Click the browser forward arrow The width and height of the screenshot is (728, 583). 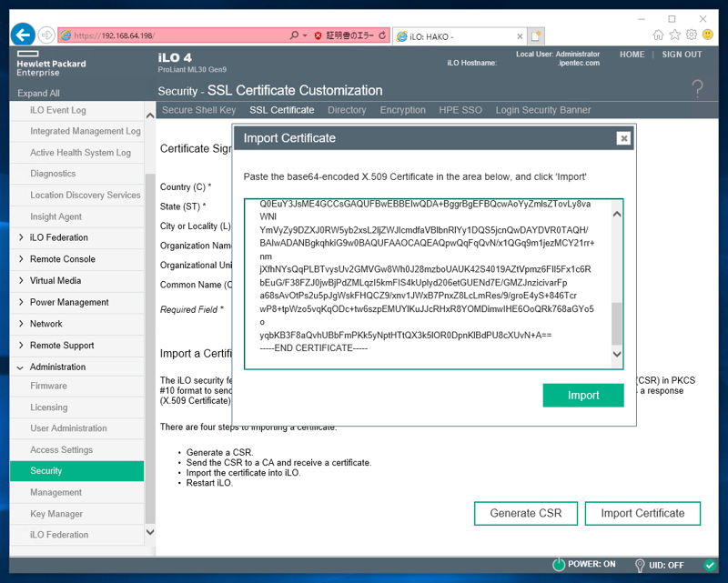46,35
